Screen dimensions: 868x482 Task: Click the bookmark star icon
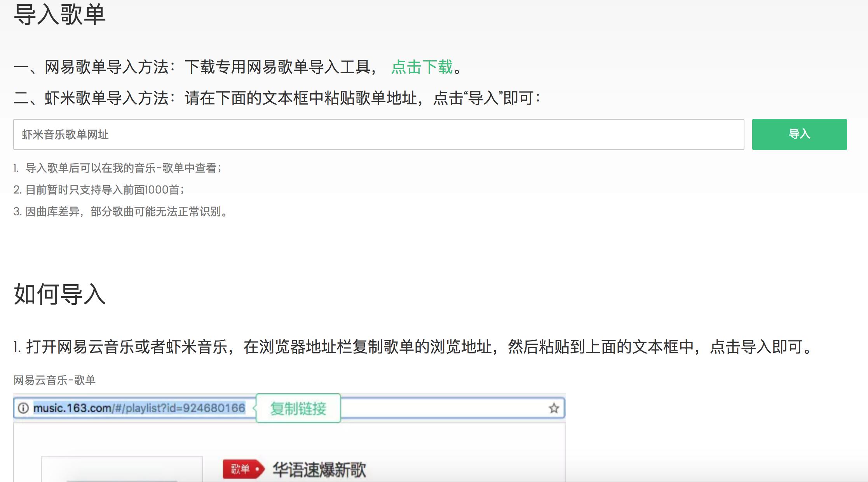[x=554, y=408]
